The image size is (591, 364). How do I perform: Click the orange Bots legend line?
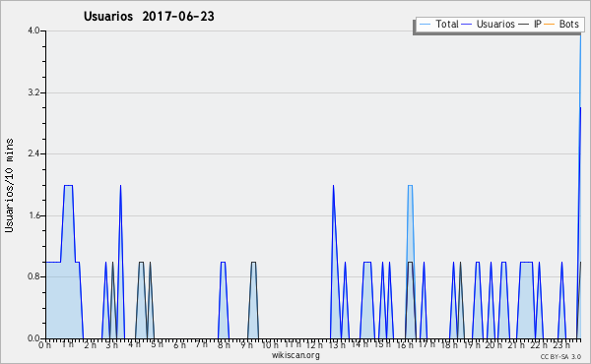click(550, 25)
